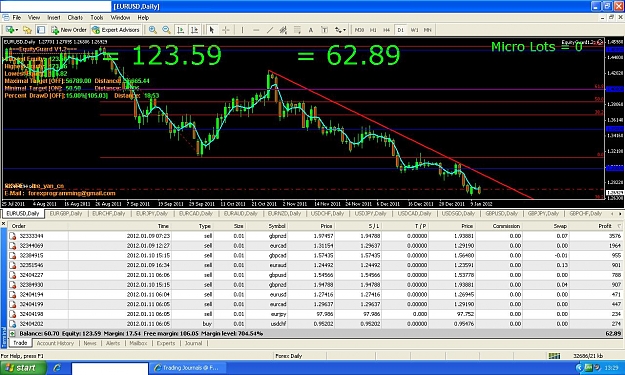This screenshot has width=625, height=375.
Task: Open the Account History tab
Action: 55,343
